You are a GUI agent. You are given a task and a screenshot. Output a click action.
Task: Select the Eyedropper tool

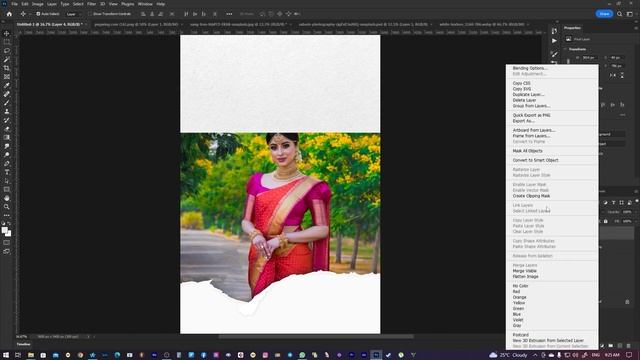tap(7, 85)
